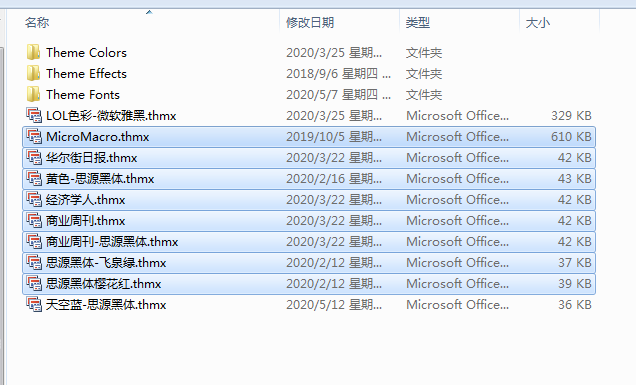The height and width of the screenshot is (385, 636).
Task: Click the 经济学人.thmx theme file icon
Action: click(x=34, y=200)
